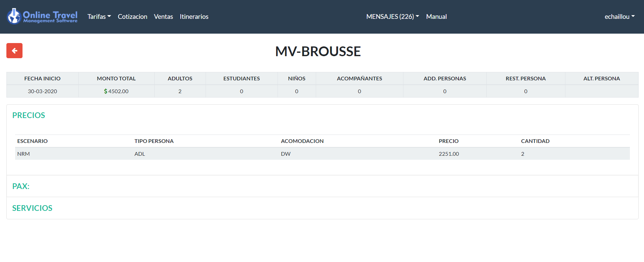Image resolution: width=644 pixels, height=262 pixels.
Task: Click the green dollar sign icon
Action: (x=105, y=91)
